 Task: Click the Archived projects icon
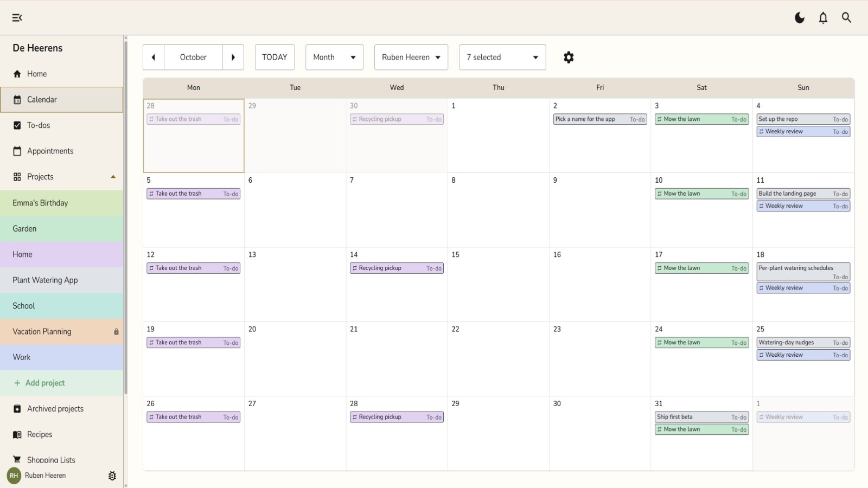pyautogui.click(x=17, y=409)
